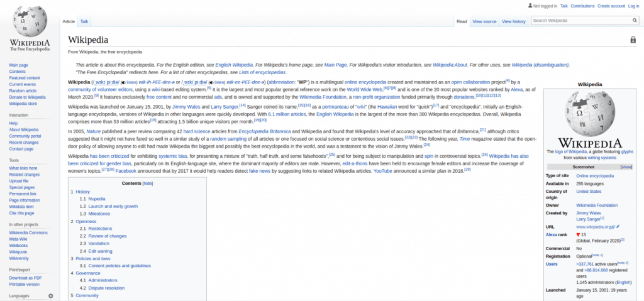Image resolution: width=644 pixels, height=301 pixels.
Task: Click the logo of Wikipedia caption link
Action: (572, 151)
